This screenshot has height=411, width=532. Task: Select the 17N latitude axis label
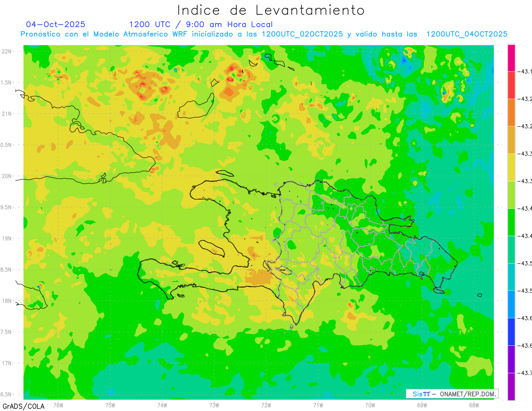point(7,363)
